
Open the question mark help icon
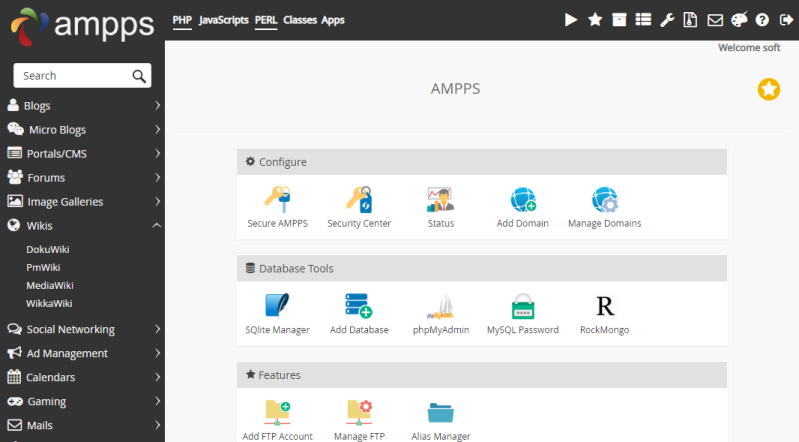pos(762,20)
